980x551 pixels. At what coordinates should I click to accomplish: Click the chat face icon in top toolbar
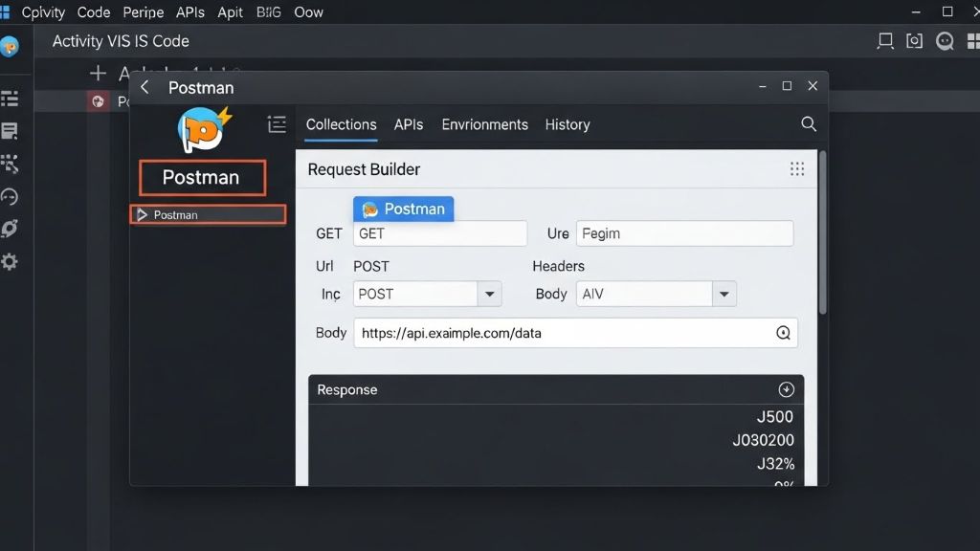tap(946, 41)
